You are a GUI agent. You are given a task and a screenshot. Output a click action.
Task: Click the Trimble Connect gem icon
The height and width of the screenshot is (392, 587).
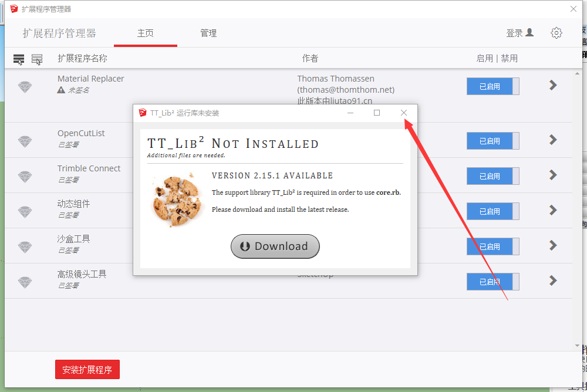click(25, 177)
